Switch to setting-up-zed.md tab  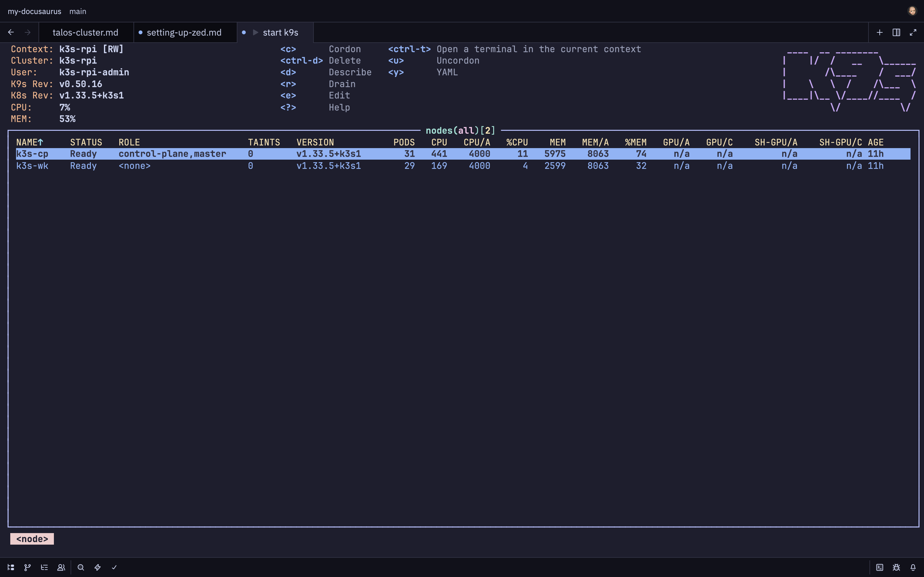(184, 32)
